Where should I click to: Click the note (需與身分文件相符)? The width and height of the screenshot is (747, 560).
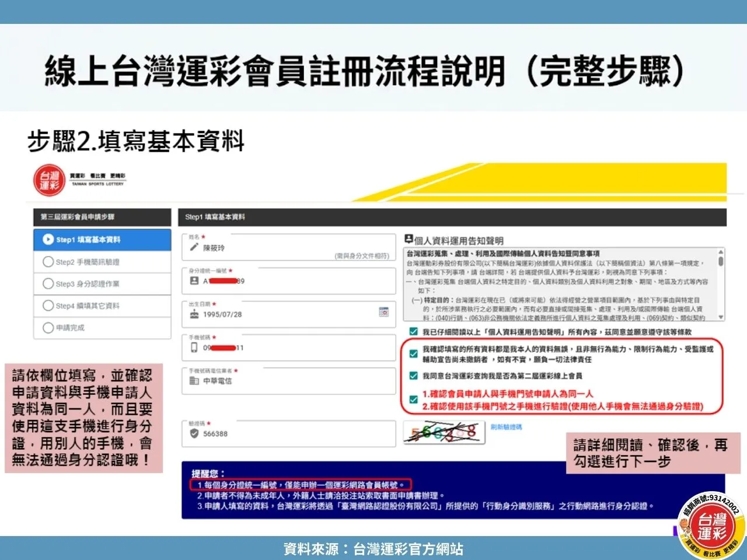[362, 256]
